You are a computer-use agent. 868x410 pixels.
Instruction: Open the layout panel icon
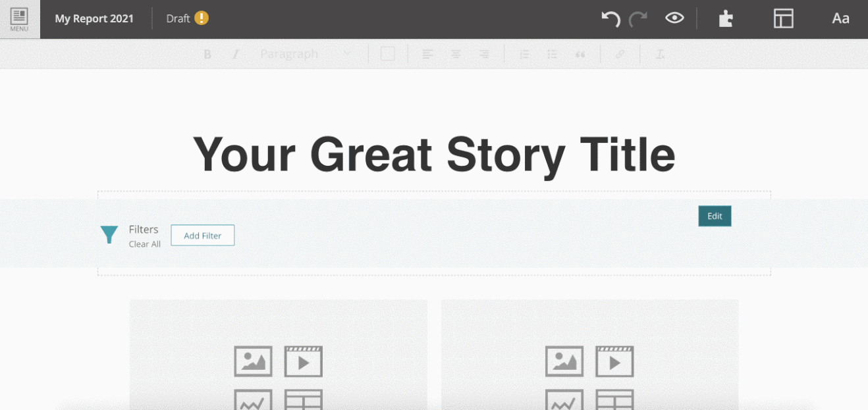[783, 18]
